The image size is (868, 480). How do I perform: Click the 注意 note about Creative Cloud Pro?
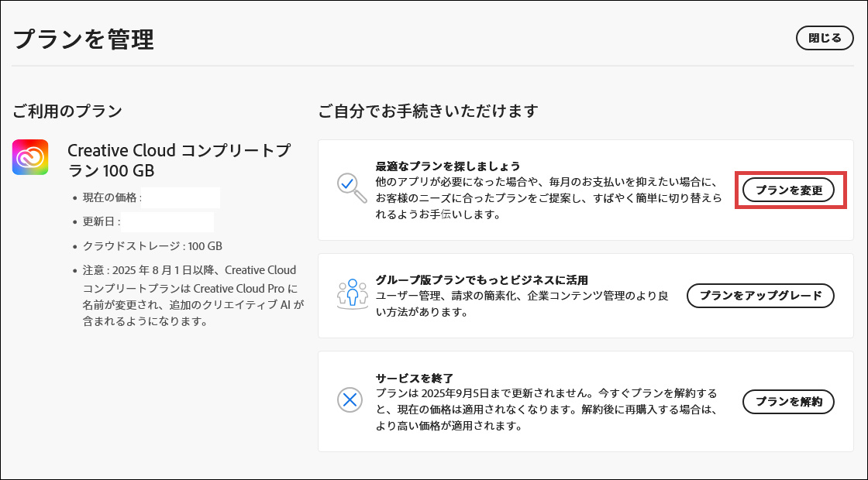point(193,295)
